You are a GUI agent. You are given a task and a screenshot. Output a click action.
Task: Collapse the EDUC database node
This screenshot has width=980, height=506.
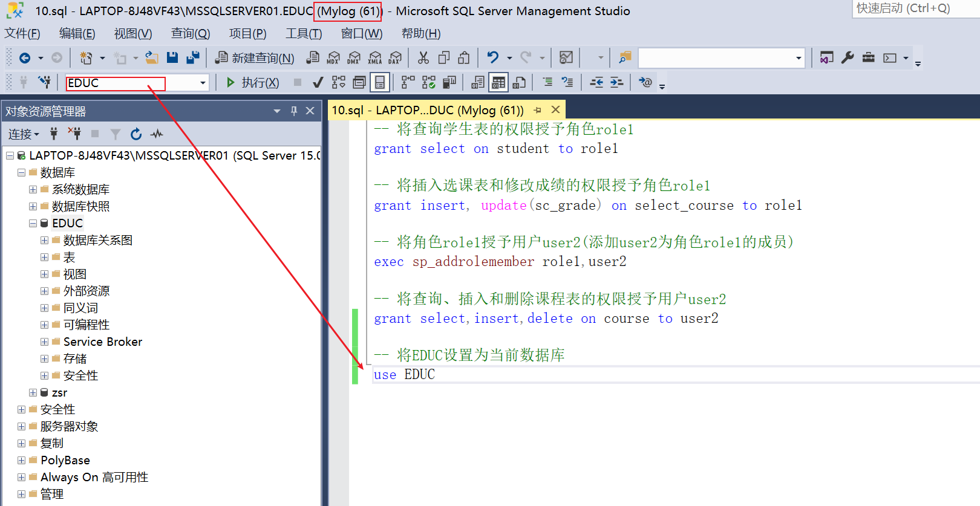[x=33, y=223]
